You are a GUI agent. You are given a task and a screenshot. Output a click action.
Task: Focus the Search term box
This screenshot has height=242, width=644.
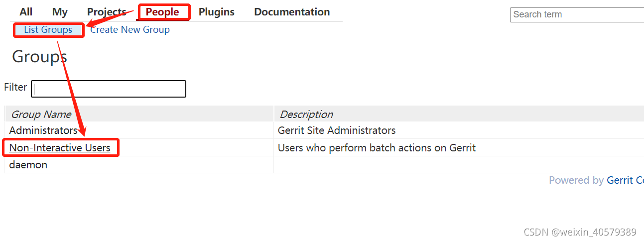577,14
